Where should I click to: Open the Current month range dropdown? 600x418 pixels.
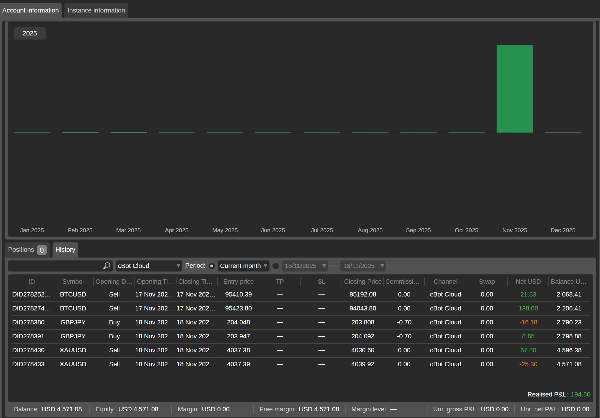243,266
